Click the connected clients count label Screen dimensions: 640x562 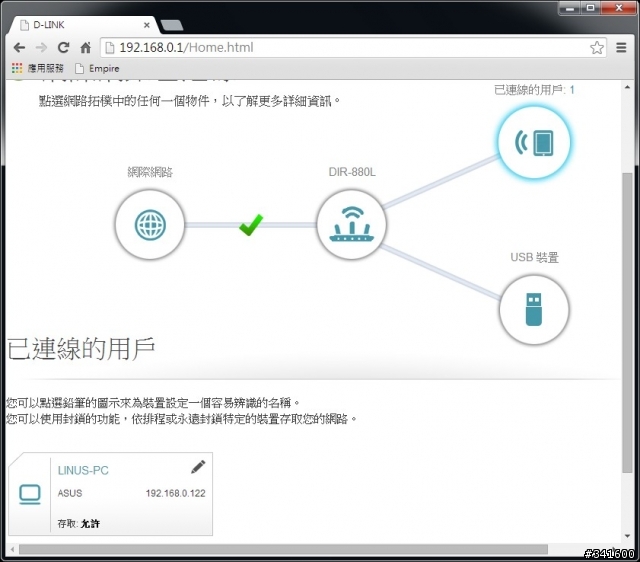point(534,90)
